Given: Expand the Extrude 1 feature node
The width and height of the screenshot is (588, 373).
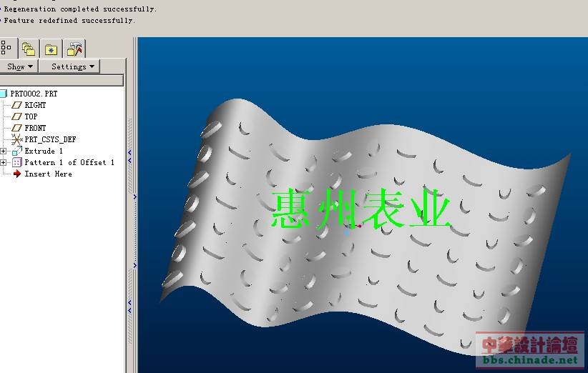Looking at the screenshot, I should click(x=4, y=151).
